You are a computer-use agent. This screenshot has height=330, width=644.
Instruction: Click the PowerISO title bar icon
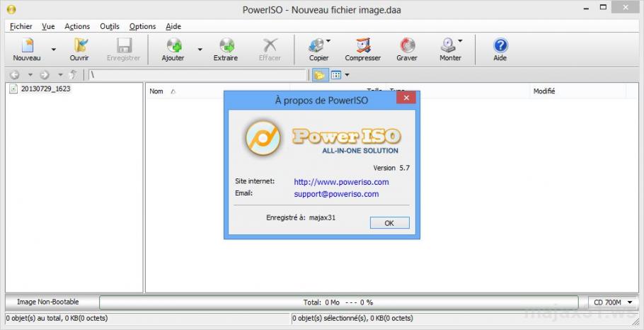pyautogui.click(x=11, y=9)
